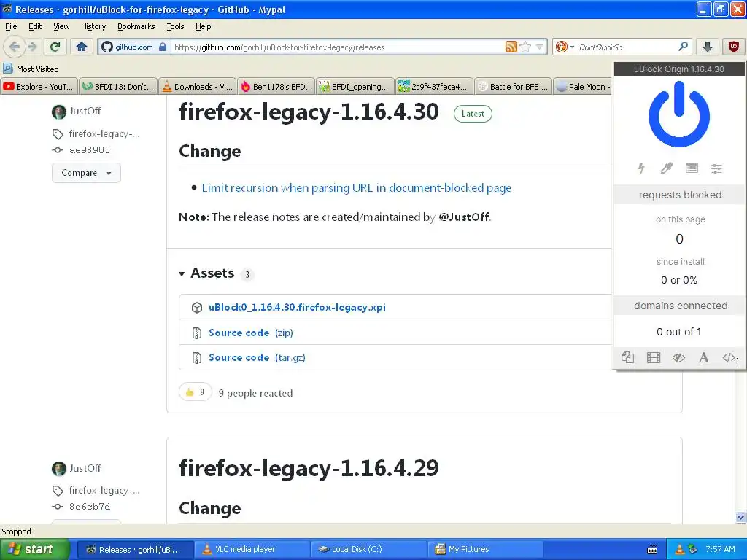Open the Downloads arrow toolbar button
747x560 pixels.
tap(708, 47)
